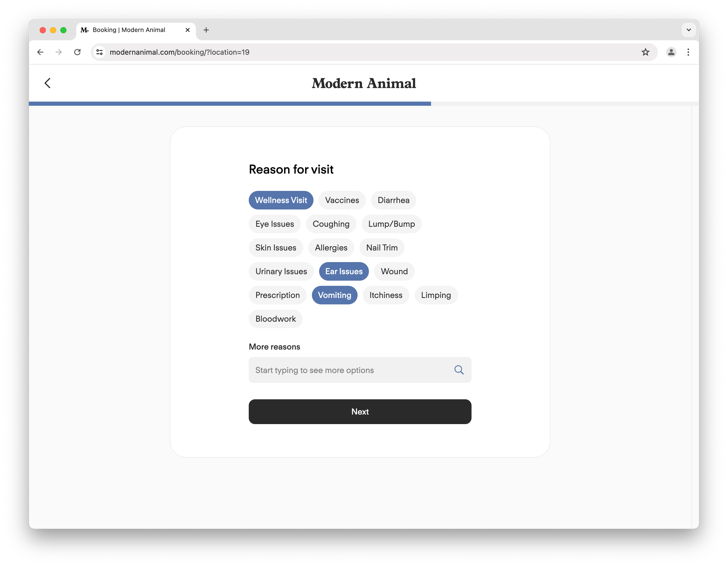Focus the More reasons search field
This screenshot has width=728, height=567.
pyautogui.click(x=350, y=370)
